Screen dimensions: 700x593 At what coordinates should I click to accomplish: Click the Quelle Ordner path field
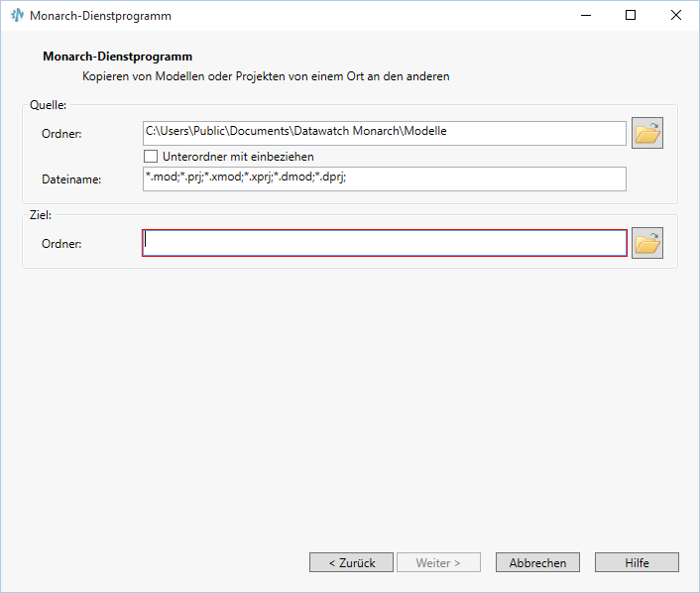tap(385, 132)
